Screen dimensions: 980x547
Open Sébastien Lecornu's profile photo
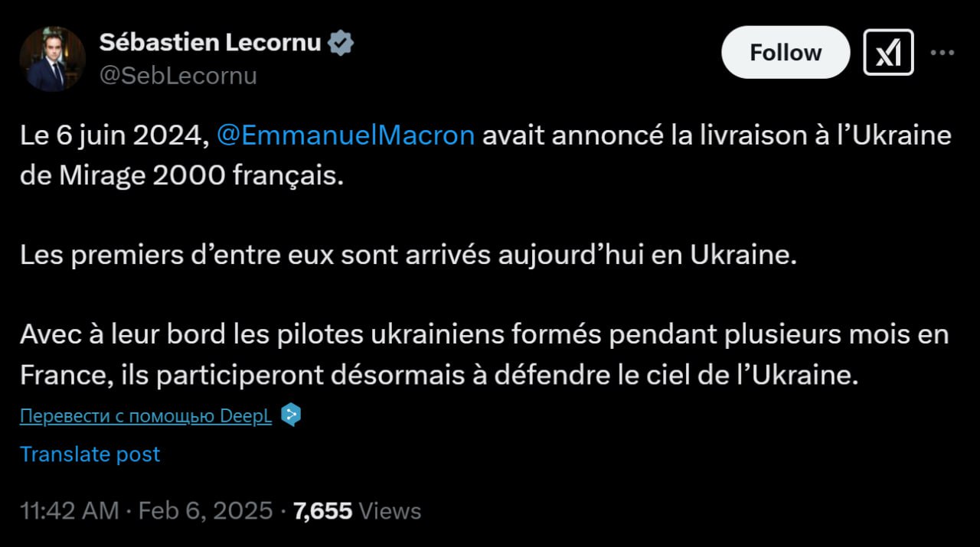click(52, 59)
